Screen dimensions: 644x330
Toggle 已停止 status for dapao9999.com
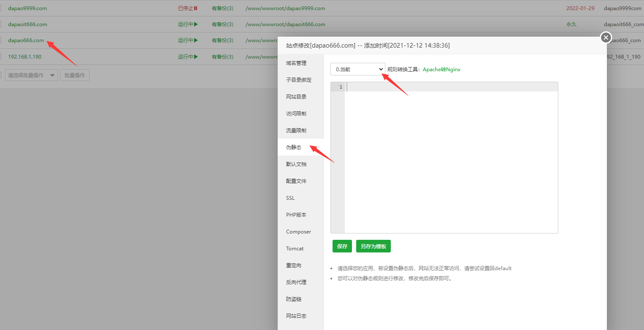click(x=188, y=8)
